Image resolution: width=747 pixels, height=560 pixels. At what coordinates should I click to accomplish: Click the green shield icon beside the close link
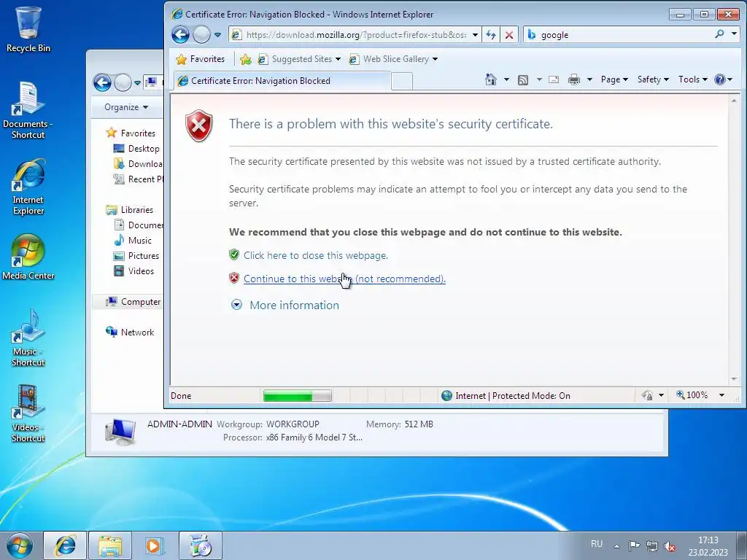(234, 254)
